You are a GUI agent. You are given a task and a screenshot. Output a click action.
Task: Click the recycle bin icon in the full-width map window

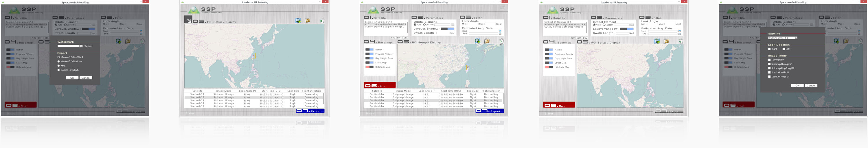point(321,21)
